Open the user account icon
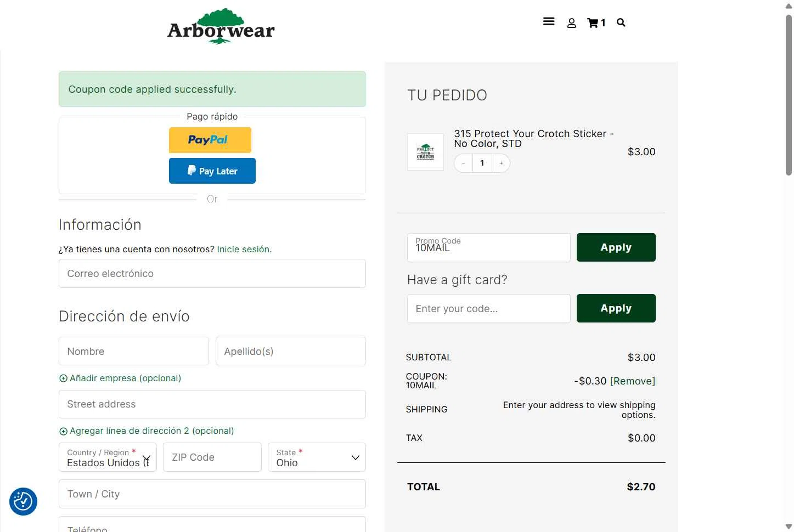Image resolution: width=794 pixels, height=532 pixels. [571, 23]
